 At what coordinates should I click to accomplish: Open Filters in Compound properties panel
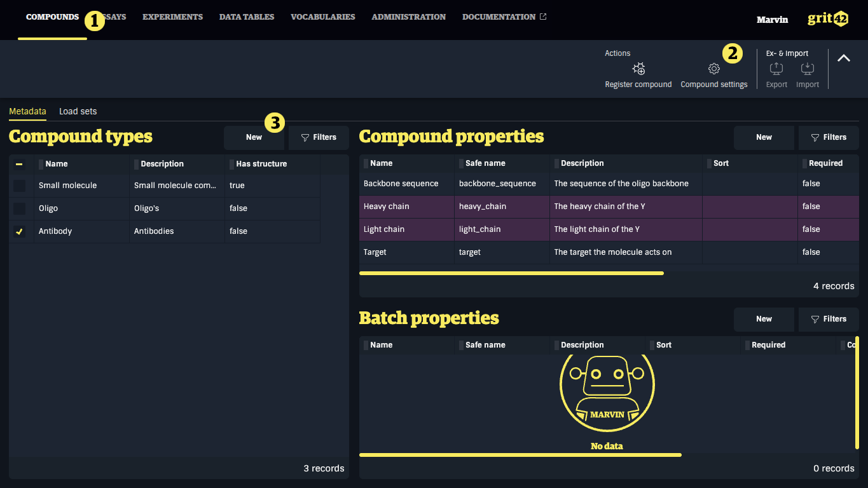click(x=829, y=137)
